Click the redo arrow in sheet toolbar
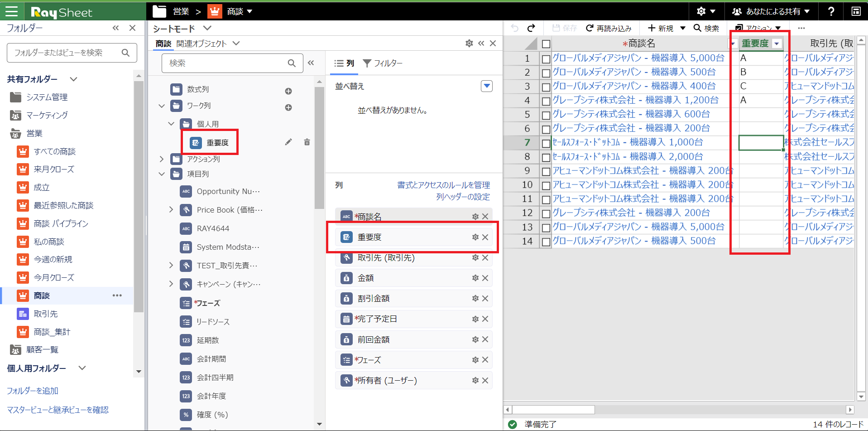 click(531, 28)
